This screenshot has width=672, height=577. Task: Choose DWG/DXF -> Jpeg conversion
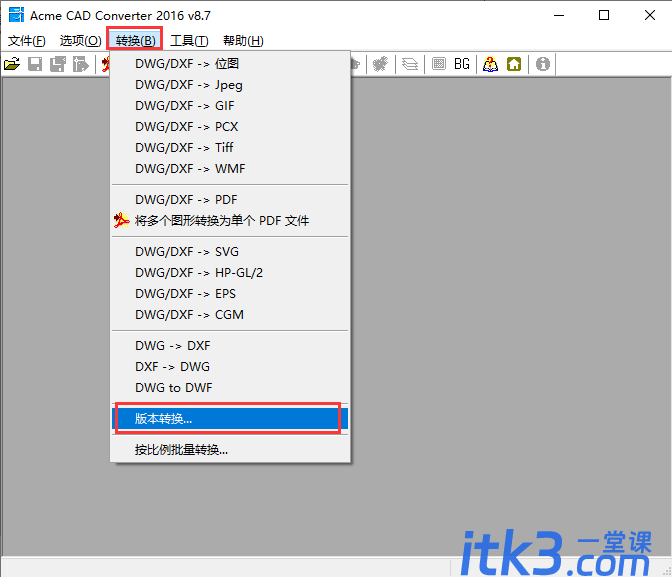click(230, 85)
